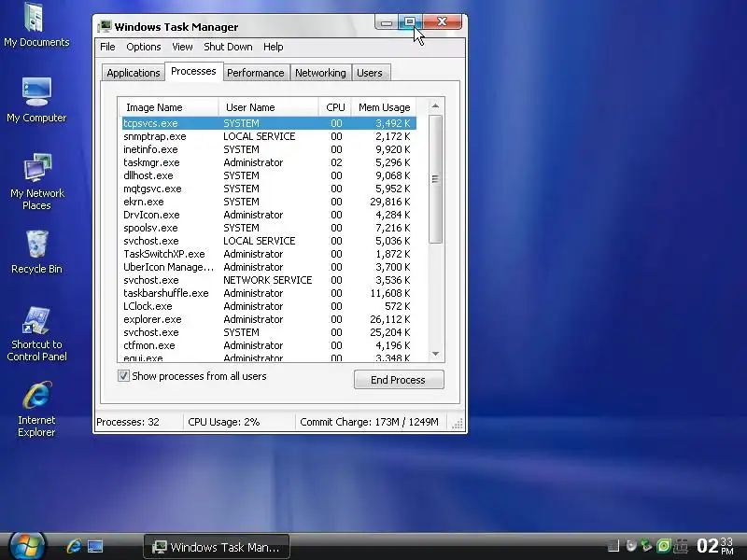Click Commit Charge 173M / 1249M status

(369, 422)
